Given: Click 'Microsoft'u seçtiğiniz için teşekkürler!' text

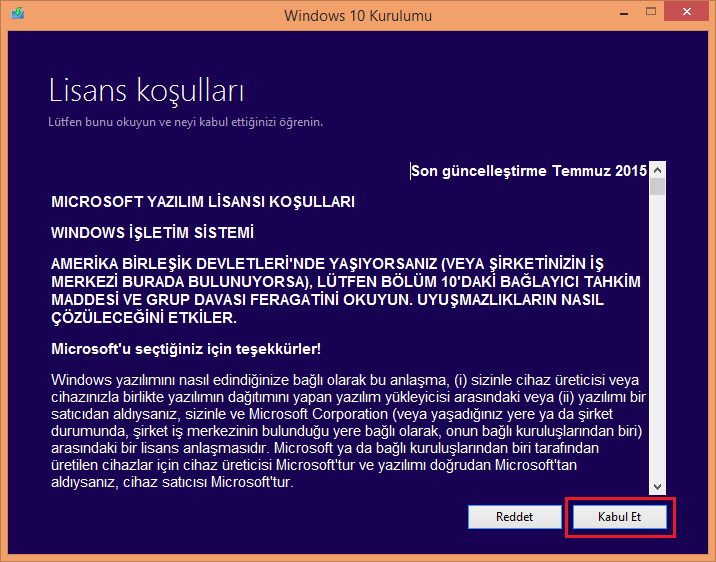Looking at the screenshot, I should 186,349.
